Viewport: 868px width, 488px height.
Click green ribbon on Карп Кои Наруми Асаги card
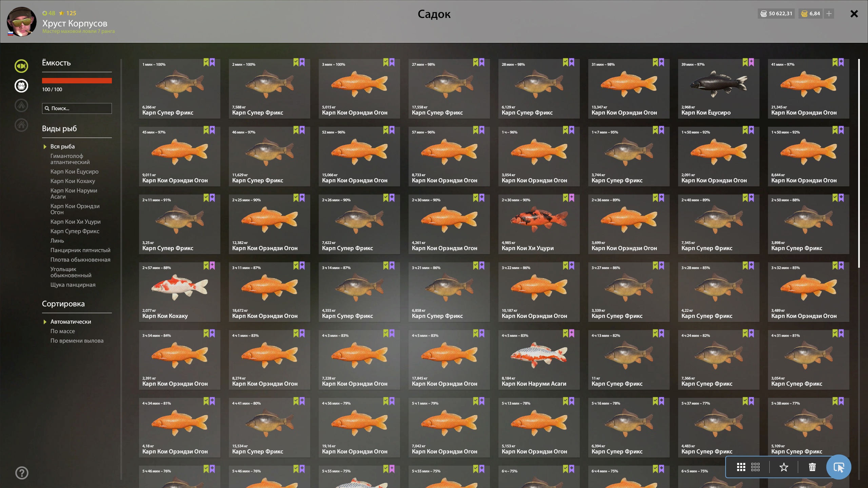[565, 333]
